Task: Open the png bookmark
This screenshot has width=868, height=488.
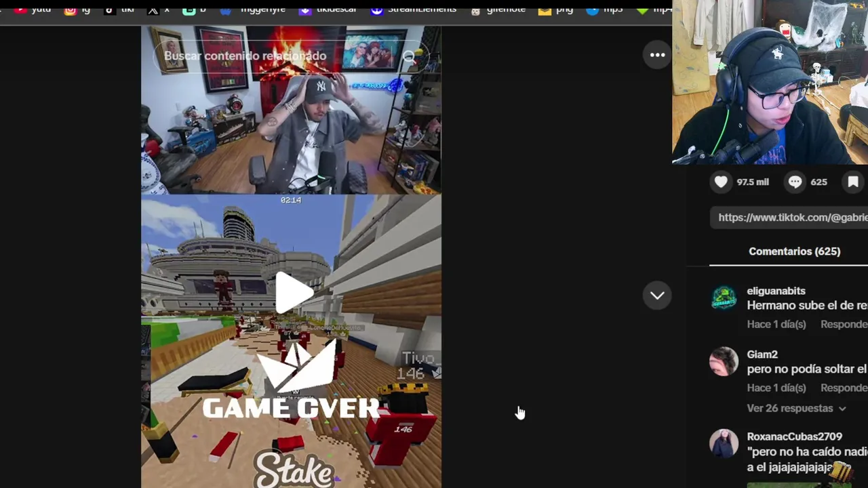Action: coord(556,9)
